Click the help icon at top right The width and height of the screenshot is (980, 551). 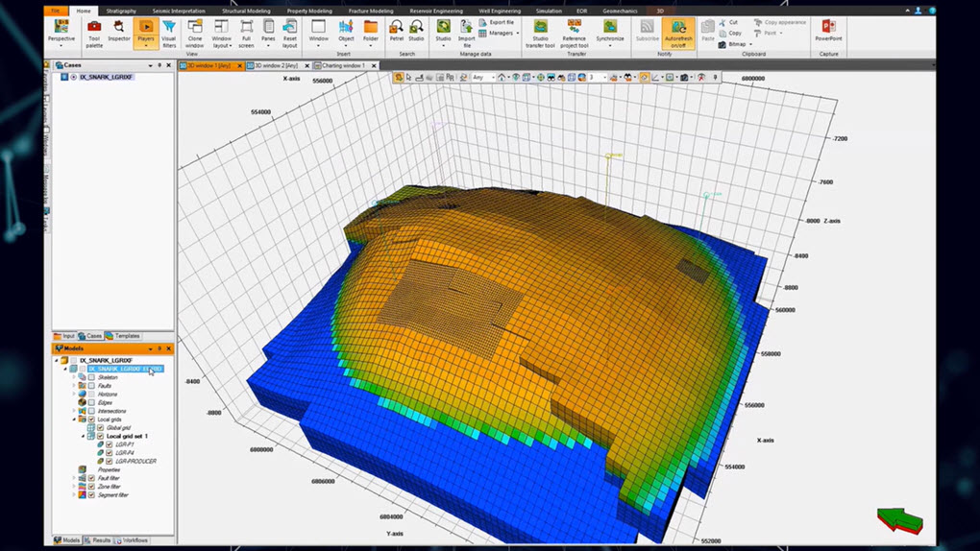click(x=931, y=11)
